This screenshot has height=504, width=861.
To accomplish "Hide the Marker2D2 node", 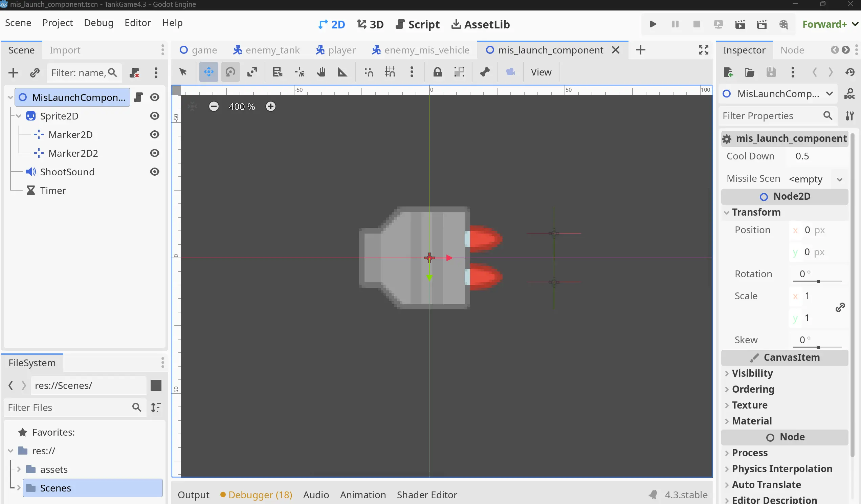I will (155, 153).
